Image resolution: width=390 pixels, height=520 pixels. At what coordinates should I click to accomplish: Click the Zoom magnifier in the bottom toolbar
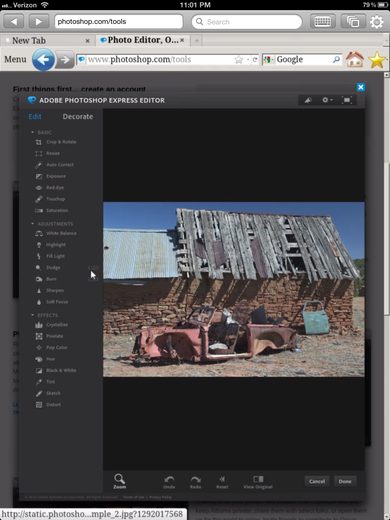pos(119,481)
